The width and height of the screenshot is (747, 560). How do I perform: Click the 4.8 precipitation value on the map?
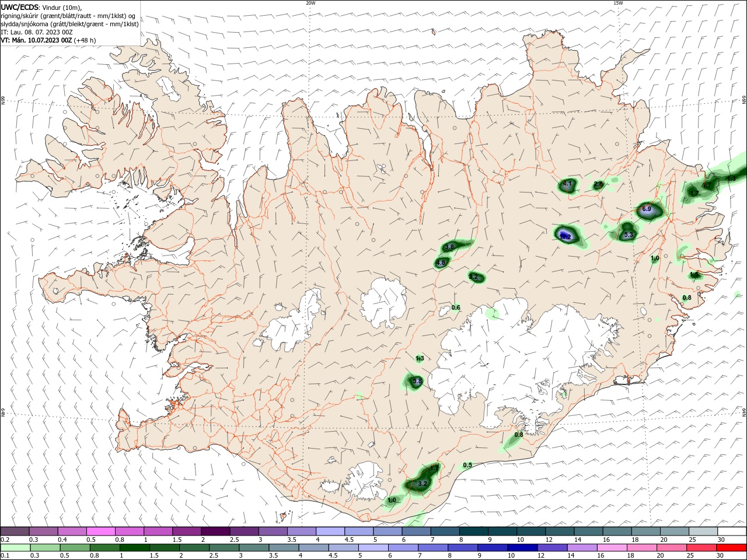coord(441,263)
